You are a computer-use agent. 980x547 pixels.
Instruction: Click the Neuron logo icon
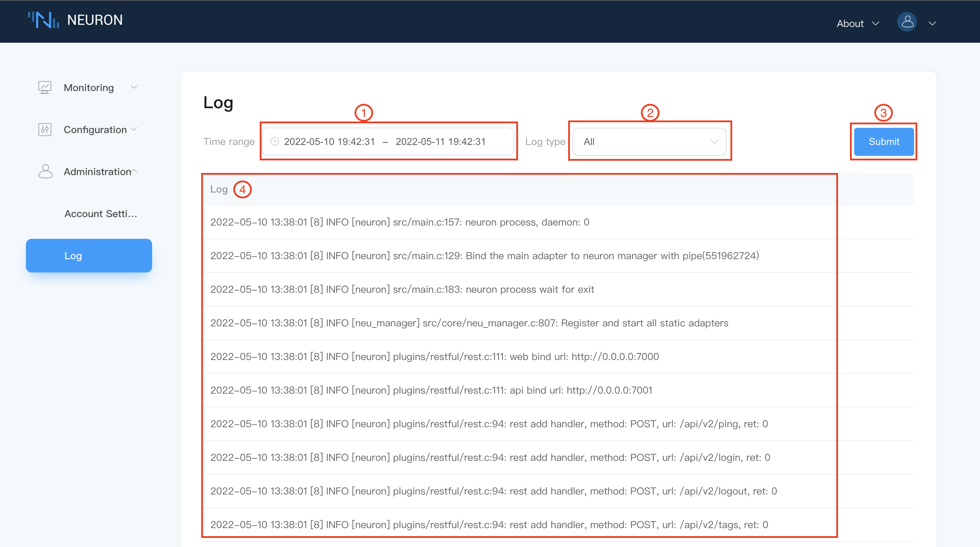[x=43, y=20]
